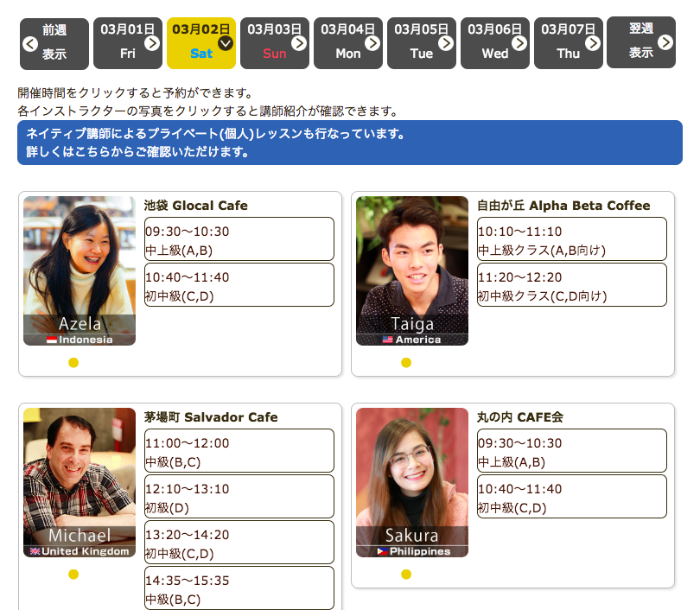700x610 pixels.
Task: Click the arrow icon on 03月07日 Thu
Action: pos(593,42)
